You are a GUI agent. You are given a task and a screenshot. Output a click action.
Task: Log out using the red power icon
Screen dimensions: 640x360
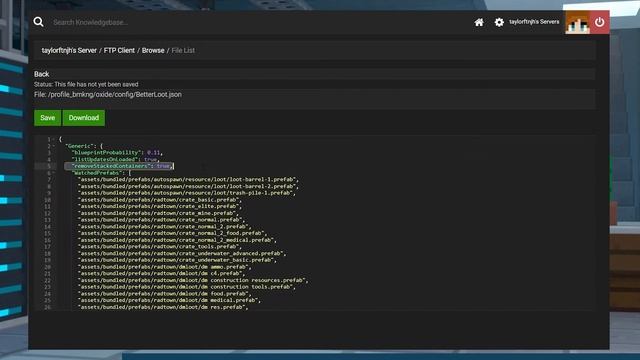(x=599, y=22)
